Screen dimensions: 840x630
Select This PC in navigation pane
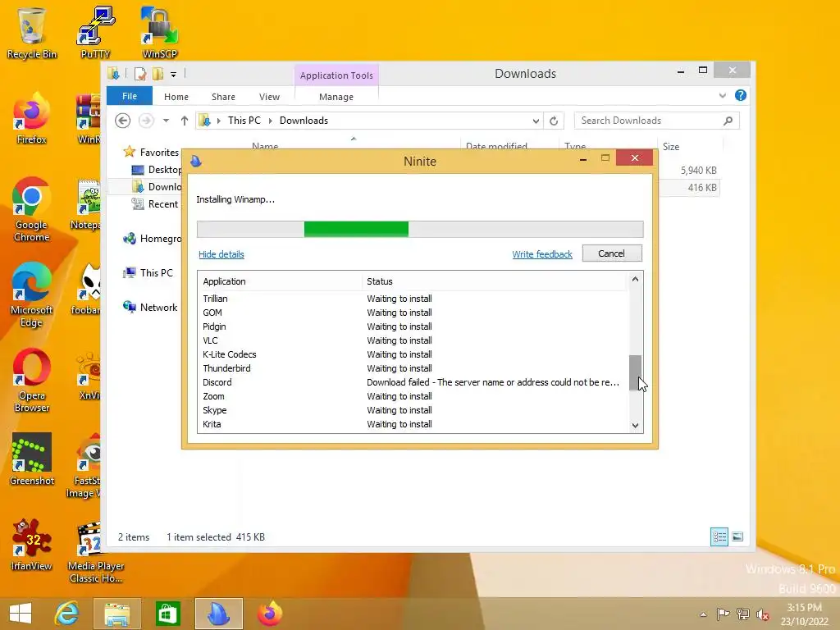[157, 273]
